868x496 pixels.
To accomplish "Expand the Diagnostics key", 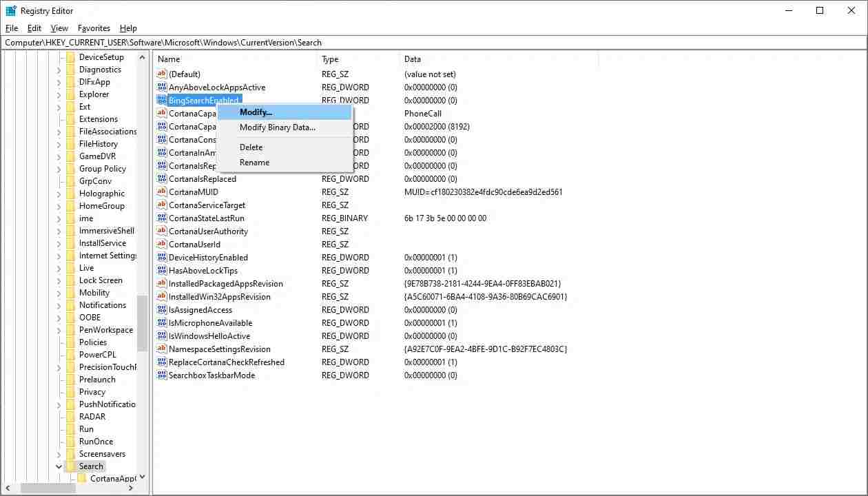I will click(x=59, y=70).
